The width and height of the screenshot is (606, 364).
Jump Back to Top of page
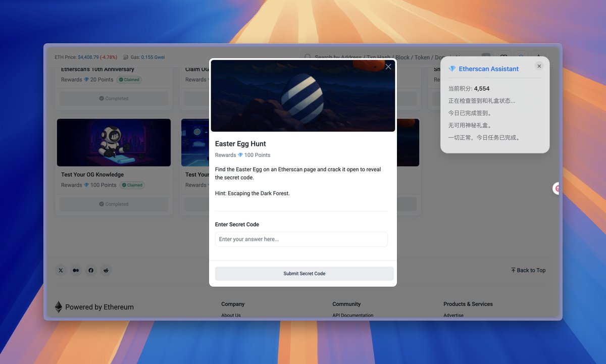[528, 271]
